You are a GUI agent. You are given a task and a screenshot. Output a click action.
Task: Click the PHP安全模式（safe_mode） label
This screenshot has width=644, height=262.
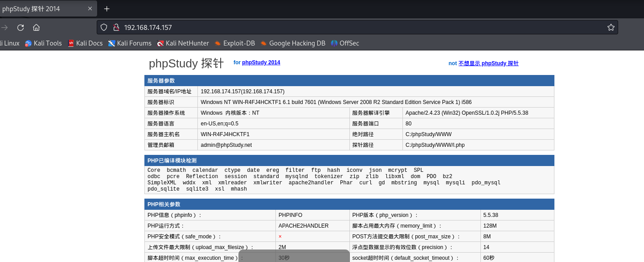click(x=184, y=237)
